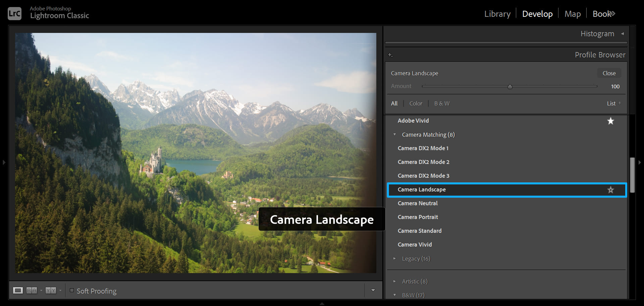Select the Camera Vivid profile

click(x=415, y=245)
